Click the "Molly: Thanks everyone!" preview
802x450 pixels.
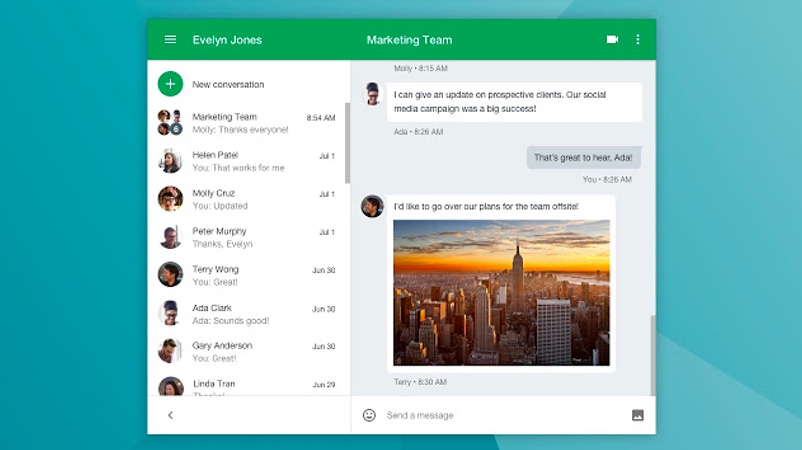pos(240,130)
